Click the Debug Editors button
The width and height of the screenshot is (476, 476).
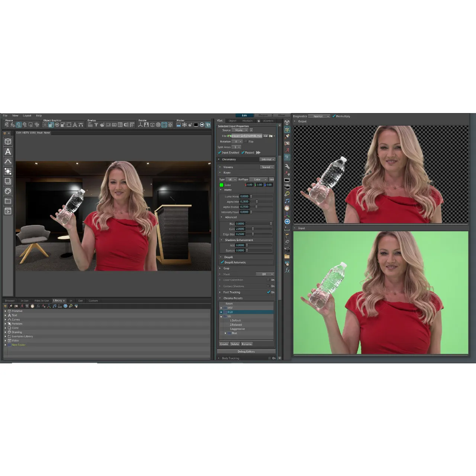tap(246, 351)
